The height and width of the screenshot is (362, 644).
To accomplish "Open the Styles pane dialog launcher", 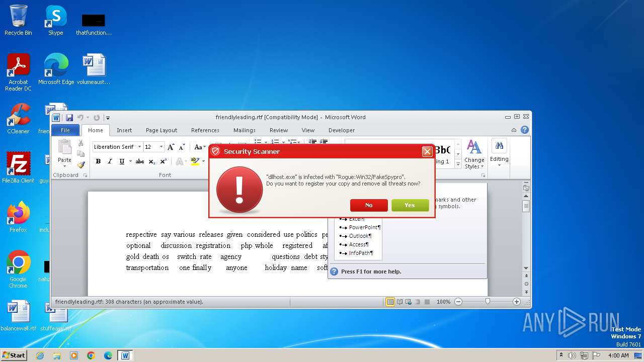I will point(483,175).
